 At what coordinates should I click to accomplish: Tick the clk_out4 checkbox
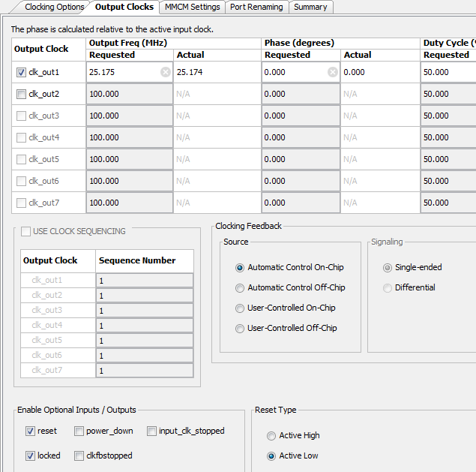pyautogui.click(x=21, y=137)
